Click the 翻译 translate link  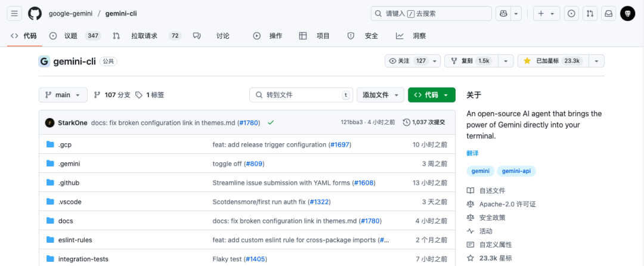[x=472, y=153]
